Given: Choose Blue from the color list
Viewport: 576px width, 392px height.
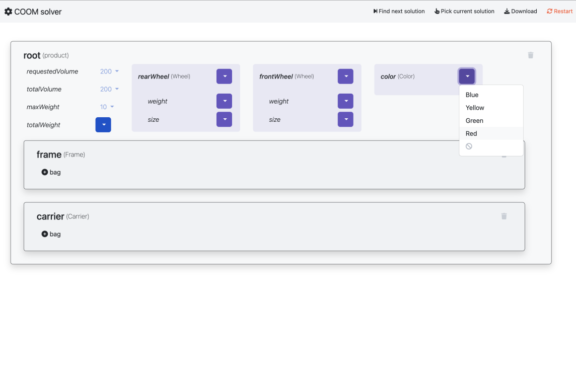Looking at the screenshot, I should tap(472, 95).
